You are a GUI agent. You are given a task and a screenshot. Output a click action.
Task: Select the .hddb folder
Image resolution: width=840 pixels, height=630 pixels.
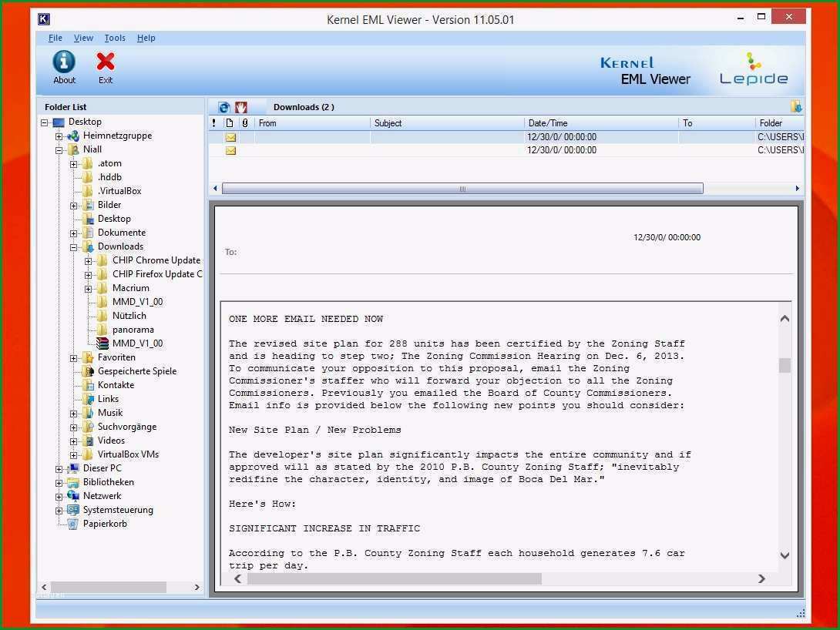coord(109,177)
